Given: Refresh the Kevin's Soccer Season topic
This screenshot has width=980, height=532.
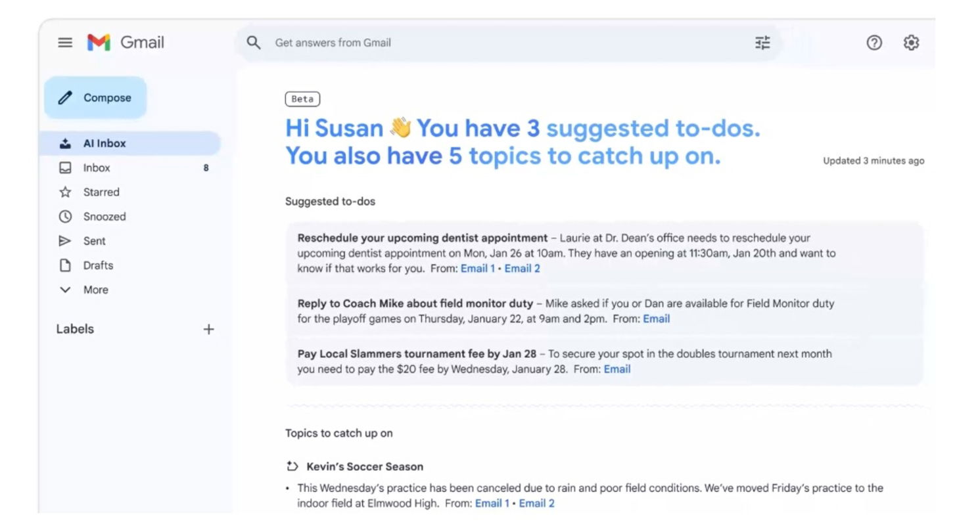Looking at the screenshot, I should pos(291,467).
